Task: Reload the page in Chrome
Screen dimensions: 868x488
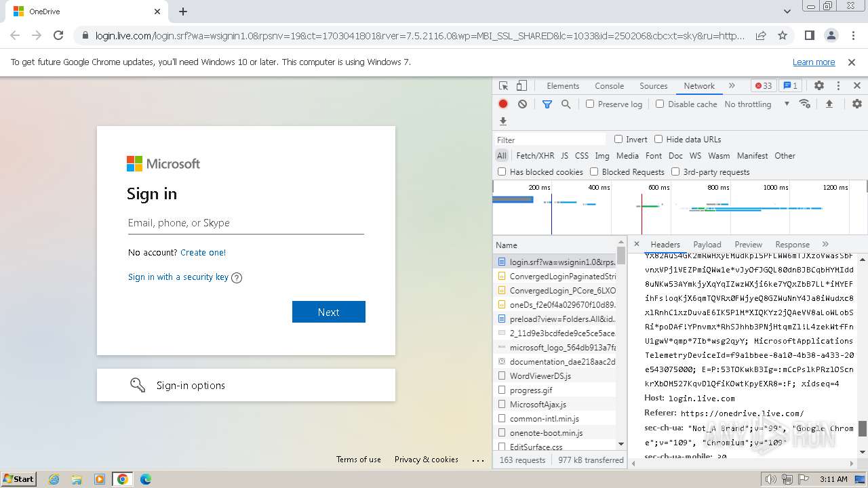Action: 58,35
